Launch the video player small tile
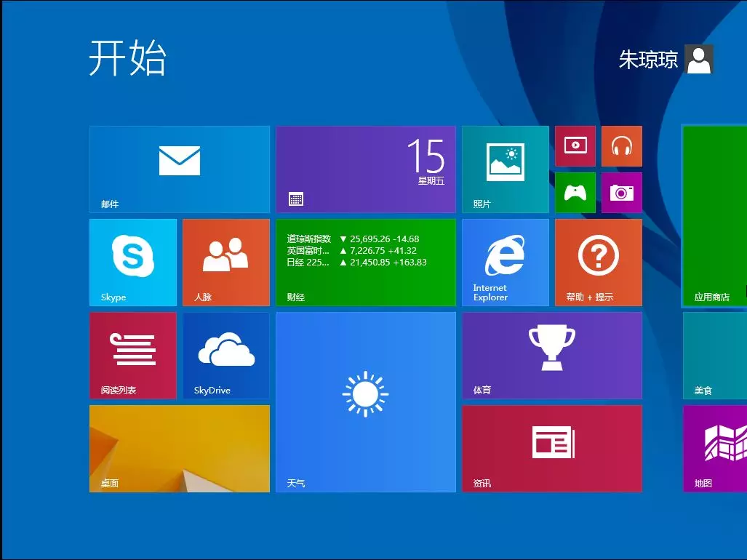 [575, 145]
